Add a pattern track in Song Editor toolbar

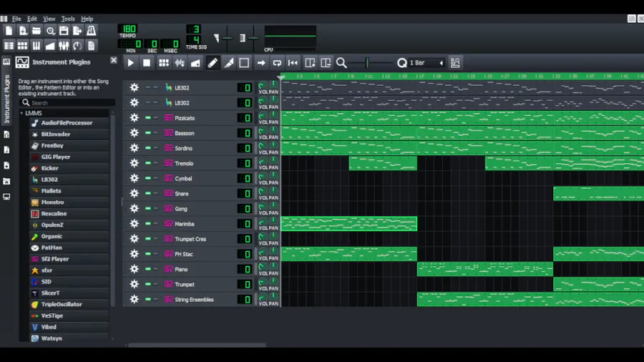click(x=163, y=63)
